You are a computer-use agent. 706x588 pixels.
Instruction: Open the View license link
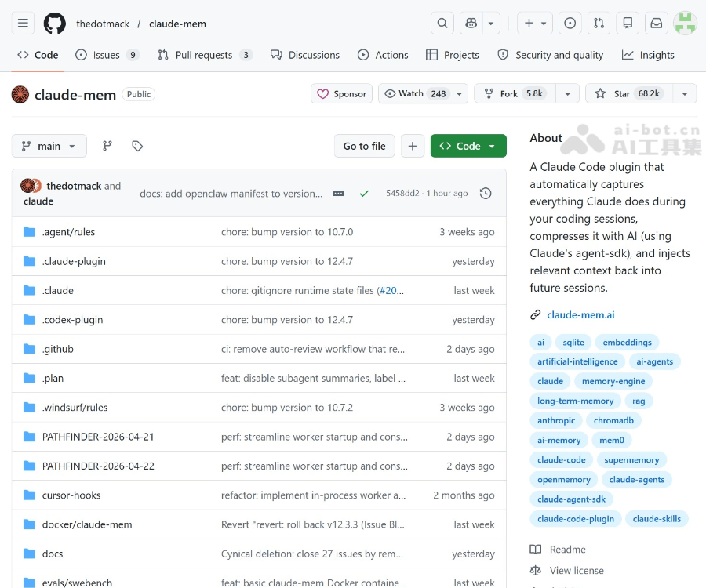coord(577,571)
